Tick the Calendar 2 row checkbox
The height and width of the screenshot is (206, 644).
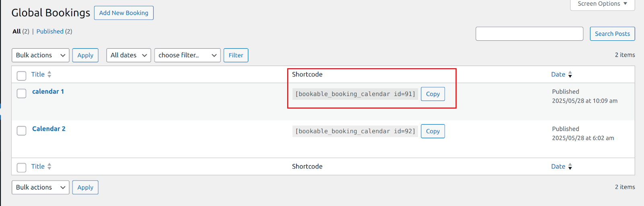click(22, 131)
